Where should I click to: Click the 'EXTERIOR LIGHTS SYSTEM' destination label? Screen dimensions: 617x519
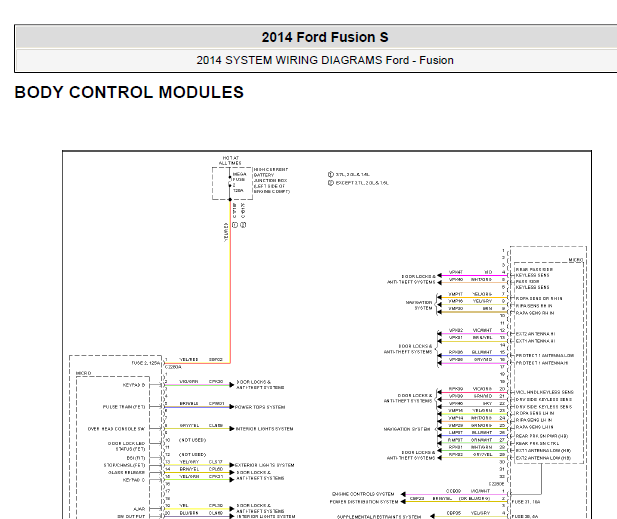[264, 465]
